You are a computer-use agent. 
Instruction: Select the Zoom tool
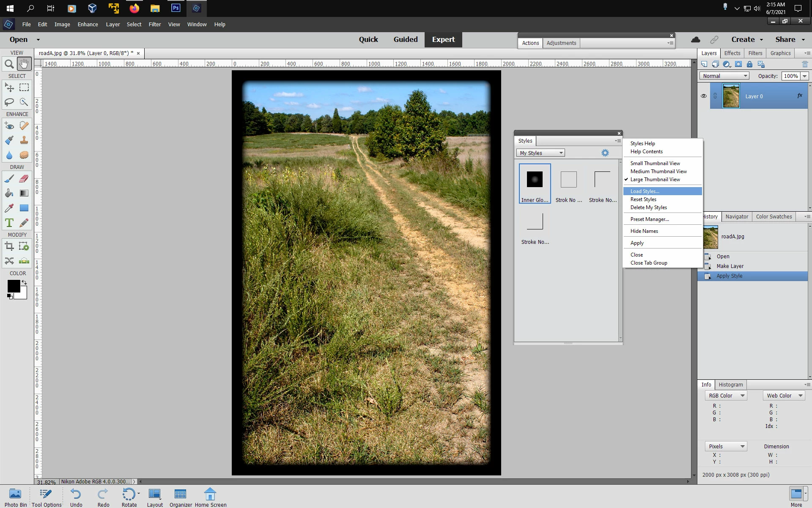click(x=9, y=64)
